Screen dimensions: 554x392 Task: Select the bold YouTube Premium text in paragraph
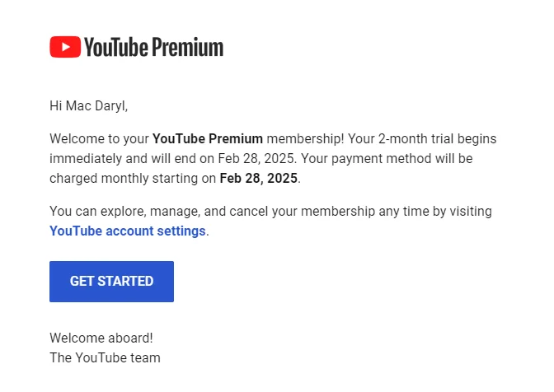[x=208, y=139]
